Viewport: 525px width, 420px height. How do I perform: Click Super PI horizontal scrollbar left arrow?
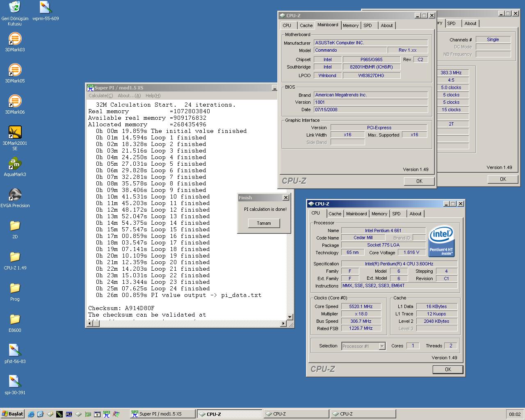click(90, 324)
